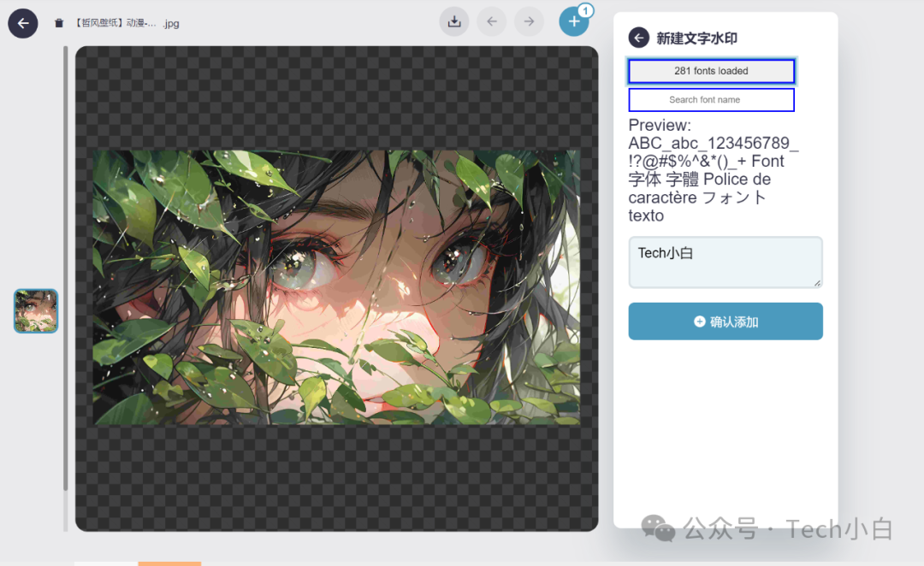Click the font preview sample text
Screen dimensions: 924x566
click(x=713, y=170)
